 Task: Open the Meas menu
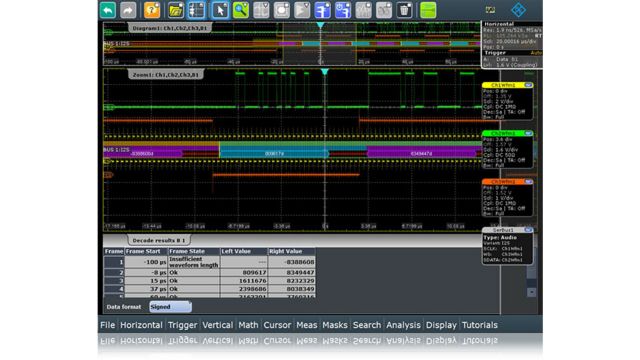[x=307, y=325]
